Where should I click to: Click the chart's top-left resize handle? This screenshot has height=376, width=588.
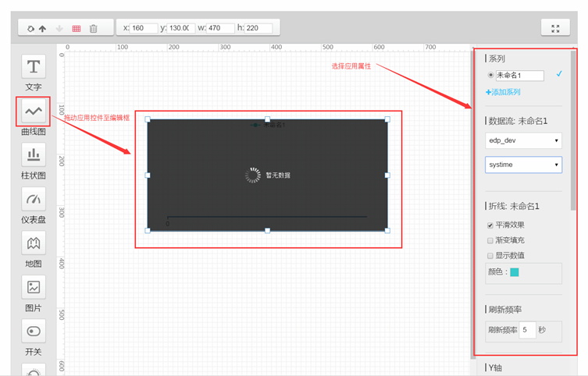tap(148, 119)
